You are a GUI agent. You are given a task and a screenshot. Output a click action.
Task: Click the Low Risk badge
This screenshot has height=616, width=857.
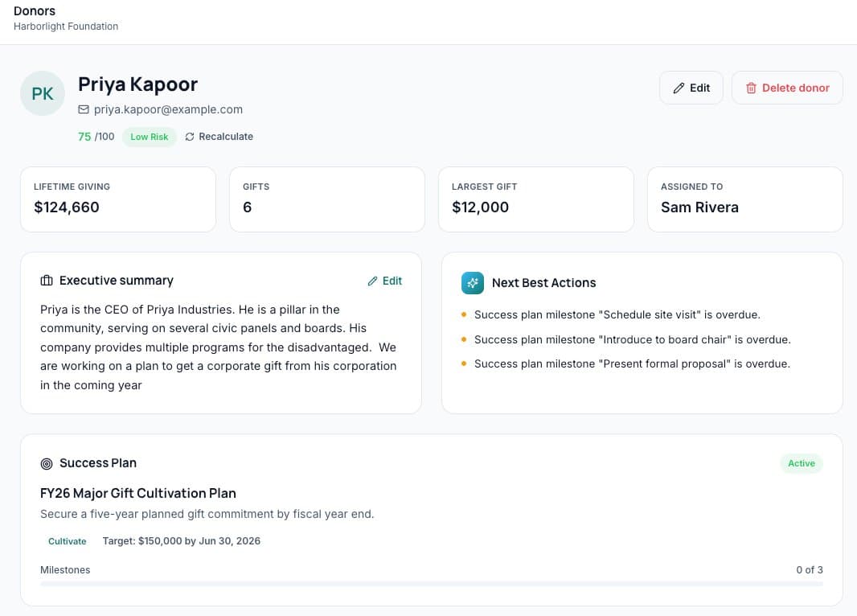tap(150, 137)
